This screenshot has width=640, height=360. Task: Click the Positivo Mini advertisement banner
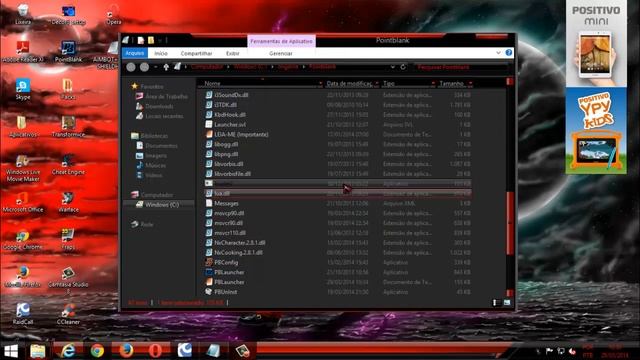coord(596,43)
